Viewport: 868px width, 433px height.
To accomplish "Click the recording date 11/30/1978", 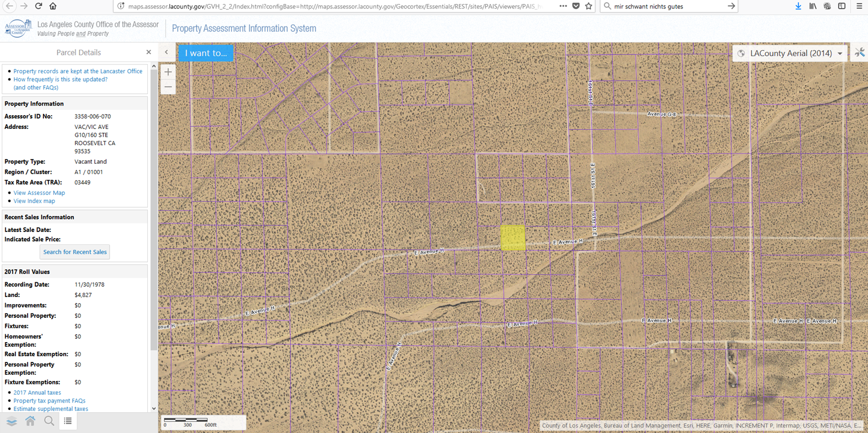I will click(89, 285).
